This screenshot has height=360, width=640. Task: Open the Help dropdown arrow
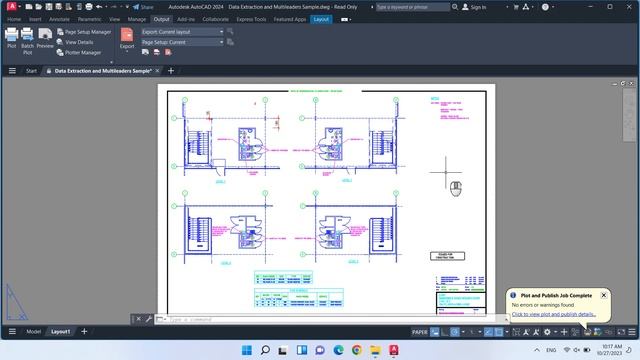[553, 7]
